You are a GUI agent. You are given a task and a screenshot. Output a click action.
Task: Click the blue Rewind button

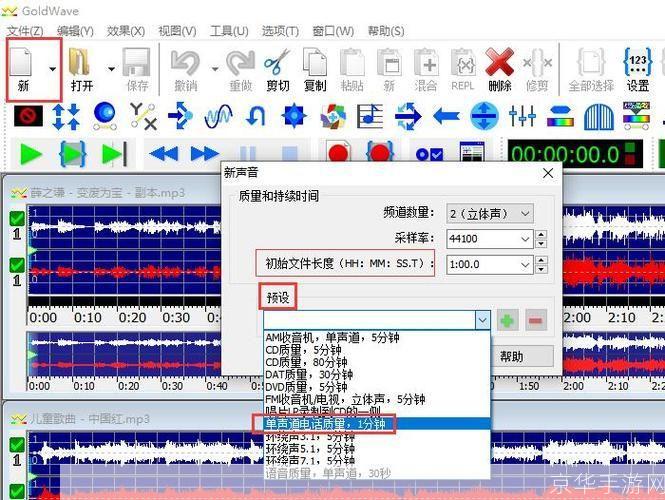pos(164,153)
